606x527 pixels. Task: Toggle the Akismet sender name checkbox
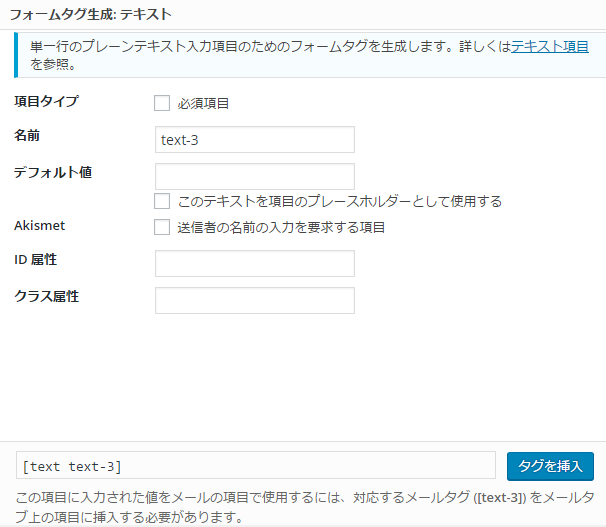[x=162, y=227]
